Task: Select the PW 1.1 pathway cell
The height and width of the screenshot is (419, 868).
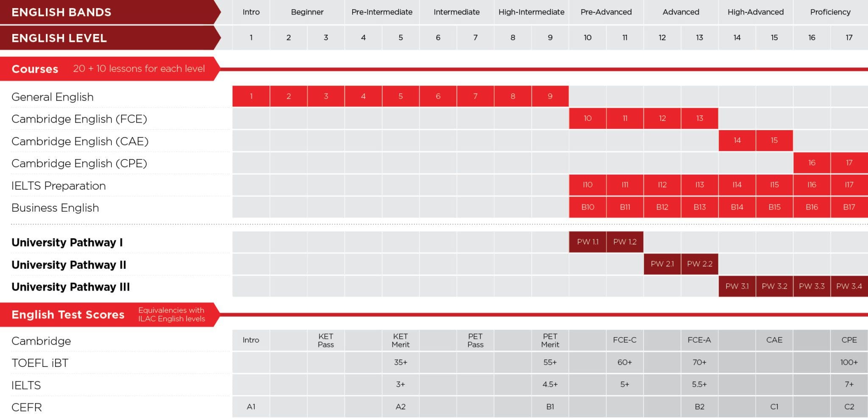Action: click(587, 242)
